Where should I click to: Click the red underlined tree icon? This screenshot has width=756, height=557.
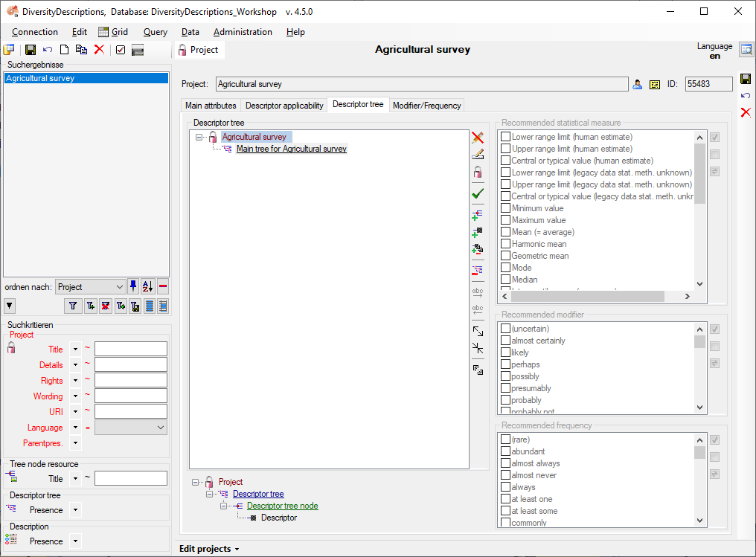pos(477,270)
